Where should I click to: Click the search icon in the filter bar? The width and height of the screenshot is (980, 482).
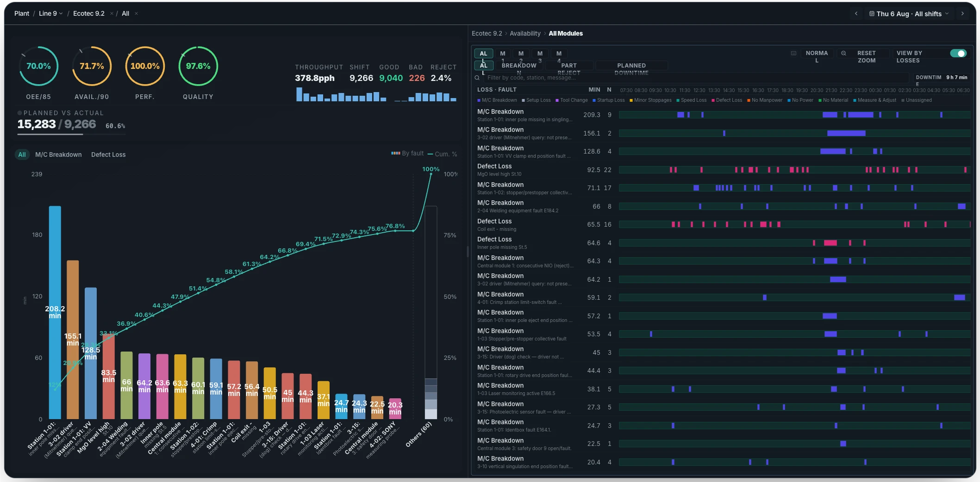click(x=477, y=78)
